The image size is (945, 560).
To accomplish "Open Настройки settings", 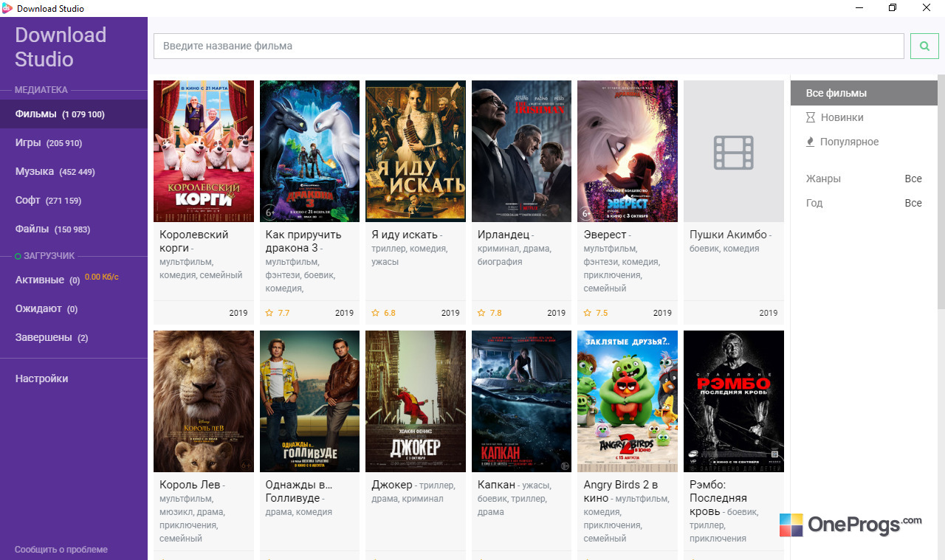I will coord(74,378).
